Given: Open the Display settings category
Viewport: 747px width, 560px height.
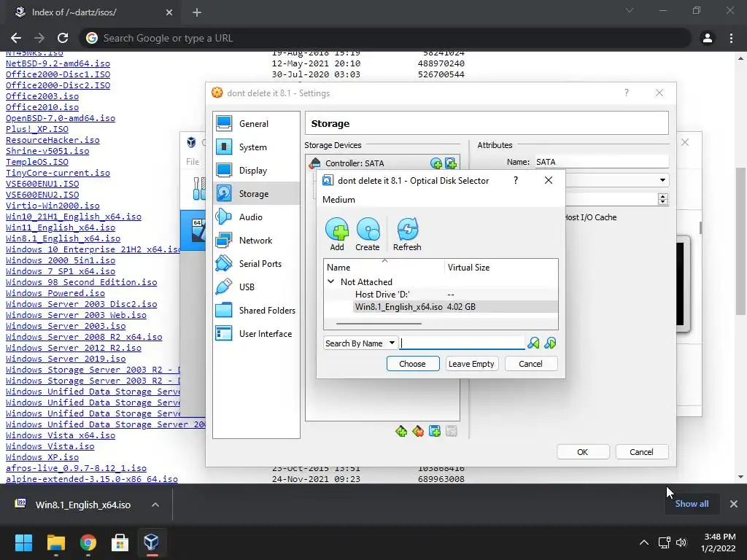Looking at the screenshot, I should coord(256,171).
